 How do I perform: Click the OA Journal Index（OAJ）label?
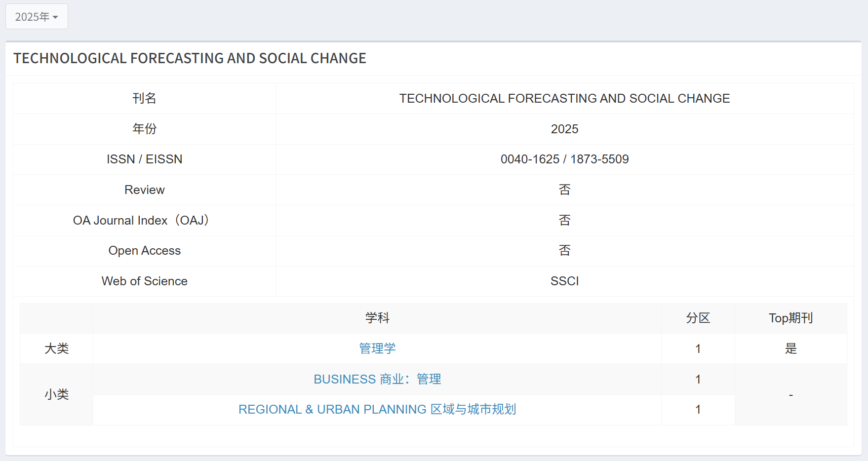click(x=141, y=220)
